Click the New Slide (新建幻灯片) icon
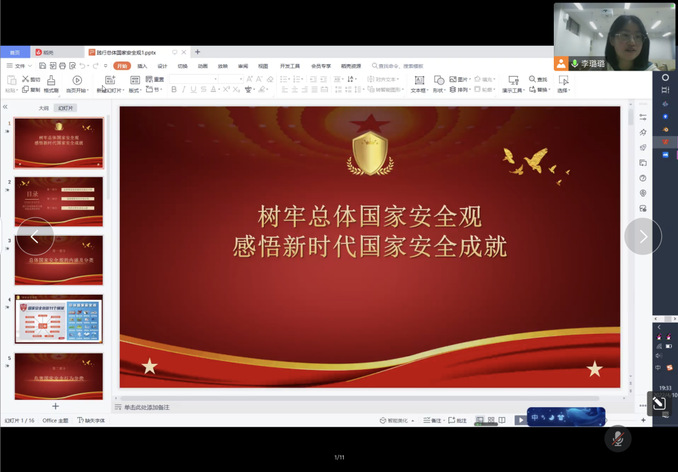Viewport: 678px width, 472px height. [x=109, y=82]
